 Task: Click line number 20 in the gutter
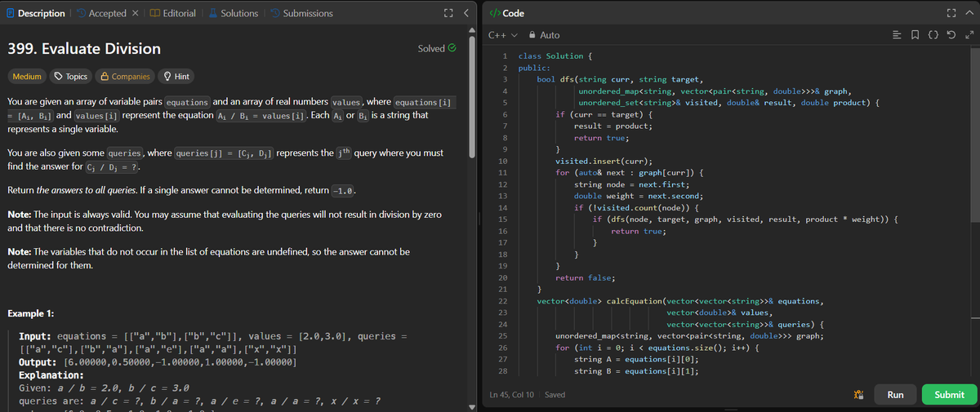pos(503,277)
